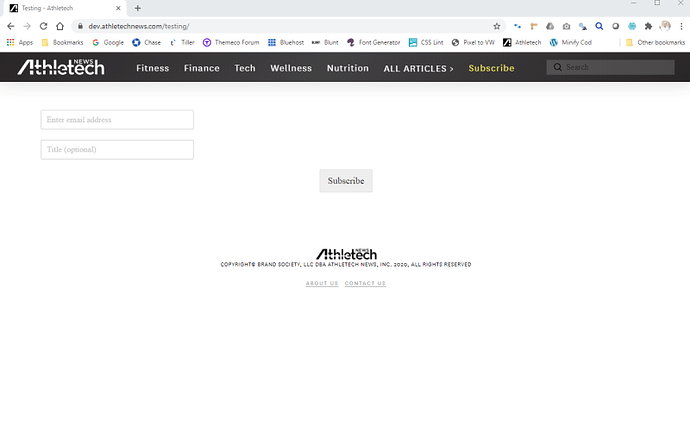Open the CONTACT US footer link
The image size is (690, 432).
pos(365,283)
